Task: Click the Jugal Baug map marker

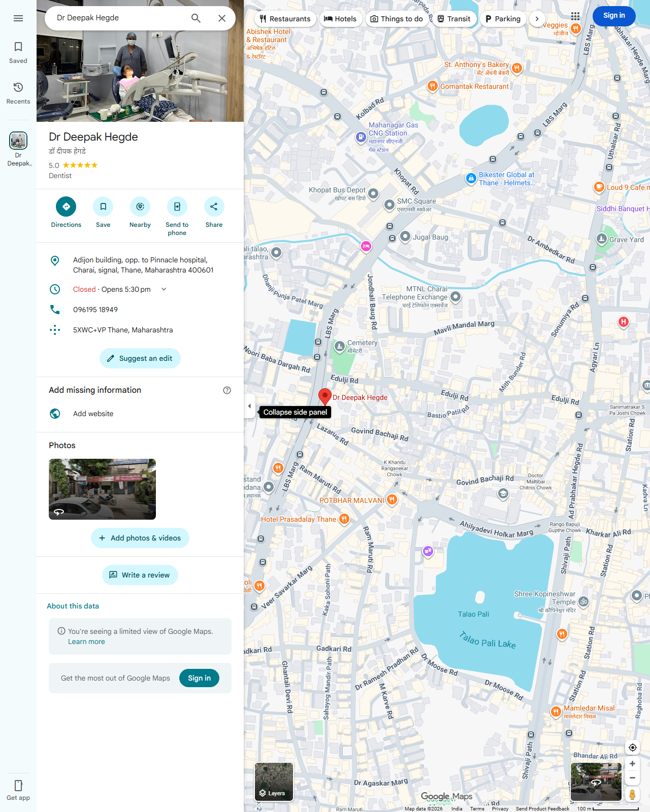Action: (x=405, y=236)
